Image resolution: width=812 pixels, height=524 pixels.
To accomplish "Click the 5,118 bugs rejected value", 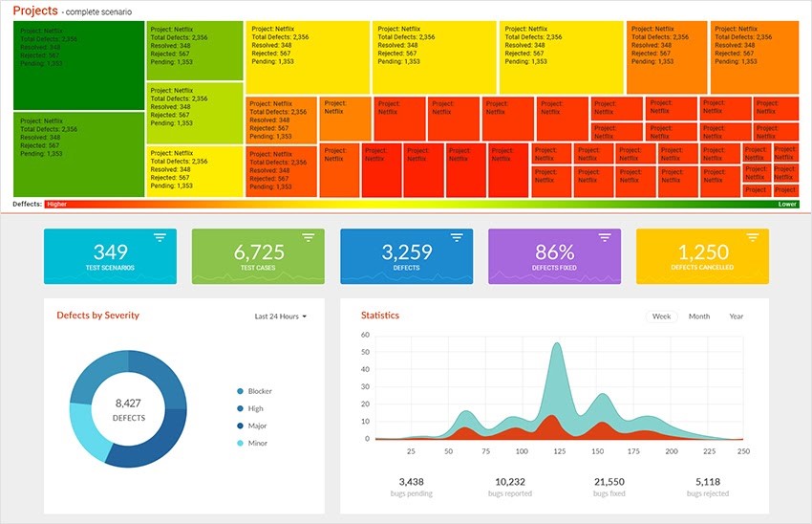I will click(x=708, y=482).
